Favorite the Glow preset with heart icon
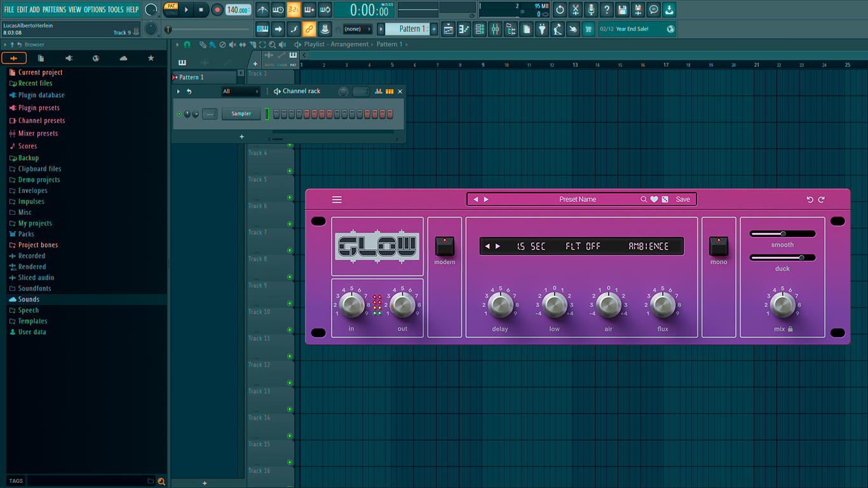This screenshot has width=868, height=488. pos(654,200)
